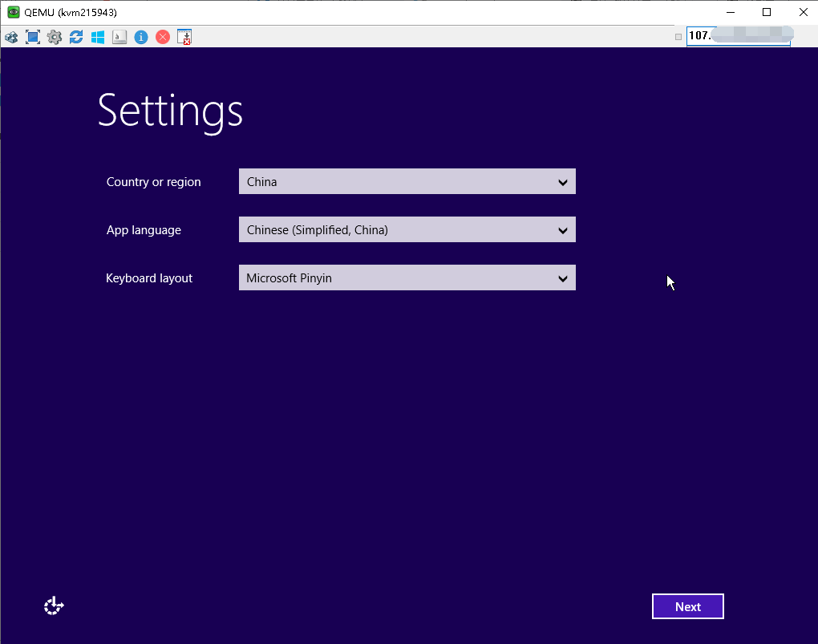The image size is (818, 644).
Task: Click the Settings heading
Action: pos(170,111)
